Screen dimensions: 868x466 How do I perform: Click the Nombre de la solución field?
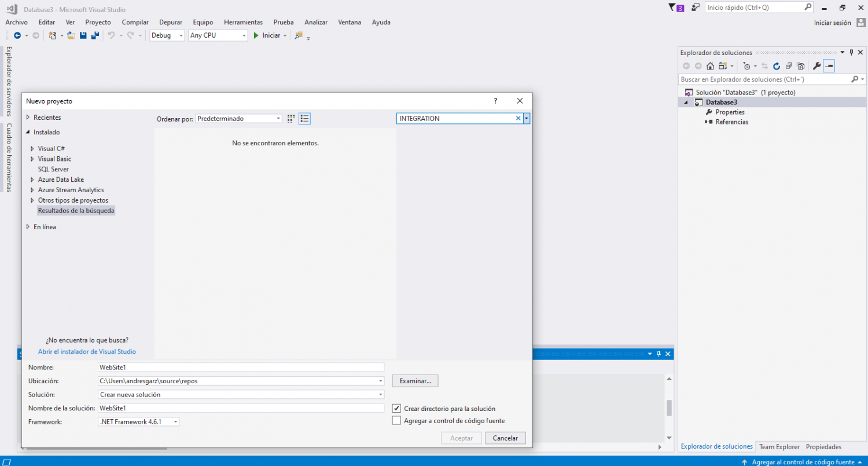pyautogui.click(x=241, y=408)
